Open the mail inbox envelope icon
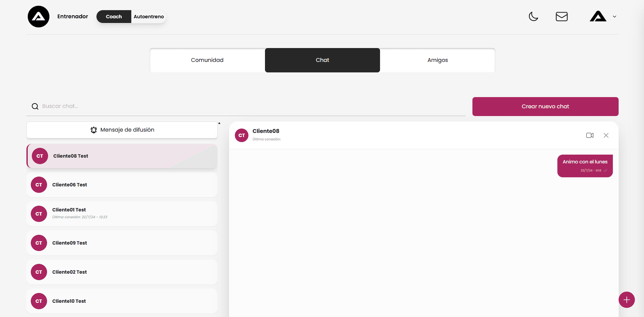Screen dimensions: 644x317 tap(561, 17)
